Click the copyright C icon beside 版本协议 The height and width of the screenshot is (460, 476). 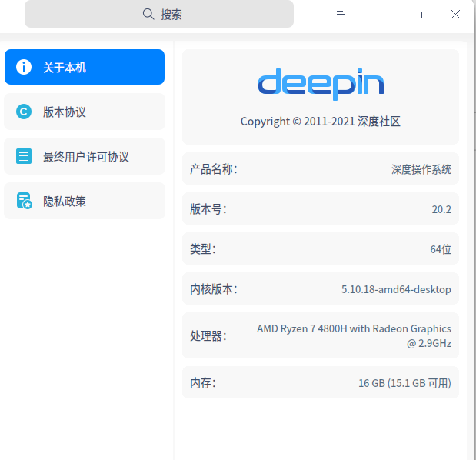click(x=24, y=112)
